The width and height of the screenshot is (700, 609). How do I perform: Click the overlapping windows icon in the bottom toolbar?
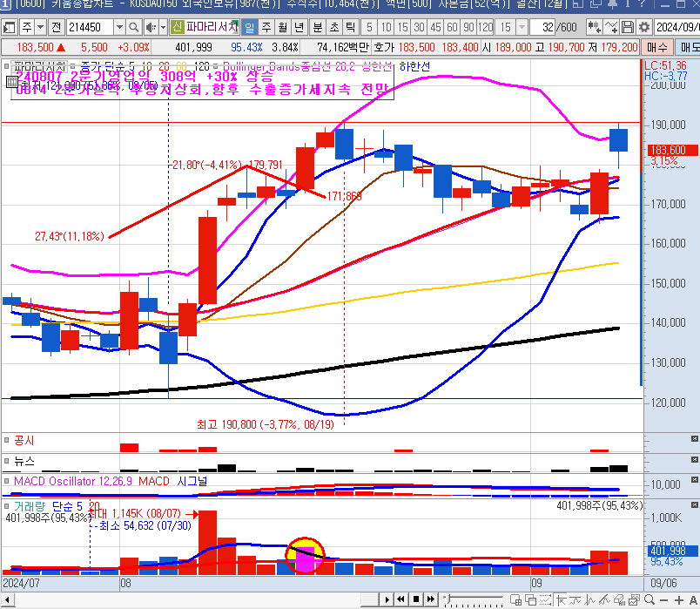tap(531, 600)
